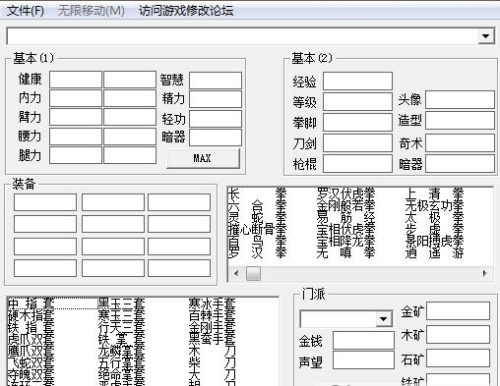Screen dimensions: 500x386
Task: Select 寒冰手套 in the equipment list
Action: [x=212, y=304]
